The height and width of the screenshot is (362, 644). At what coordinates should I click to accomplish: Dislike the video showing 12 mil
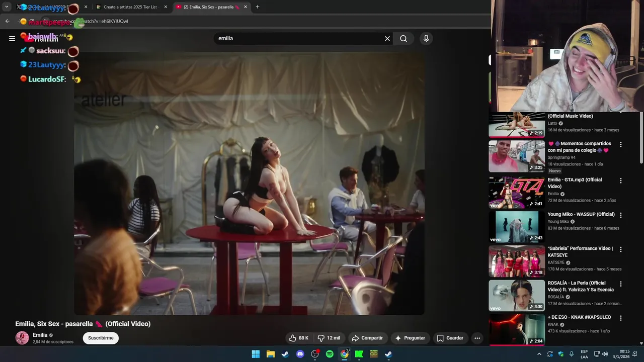[329, 338]
